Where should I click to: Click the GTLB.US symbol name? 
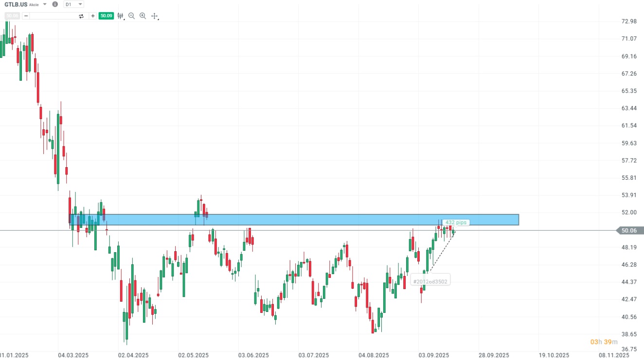coord(16,4)
